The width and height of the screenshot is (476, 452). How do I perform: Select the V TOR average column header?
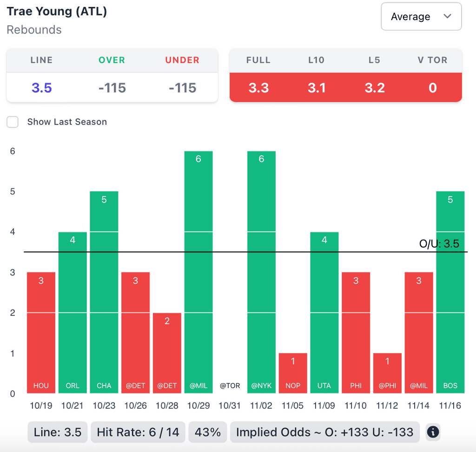[433, 60]
